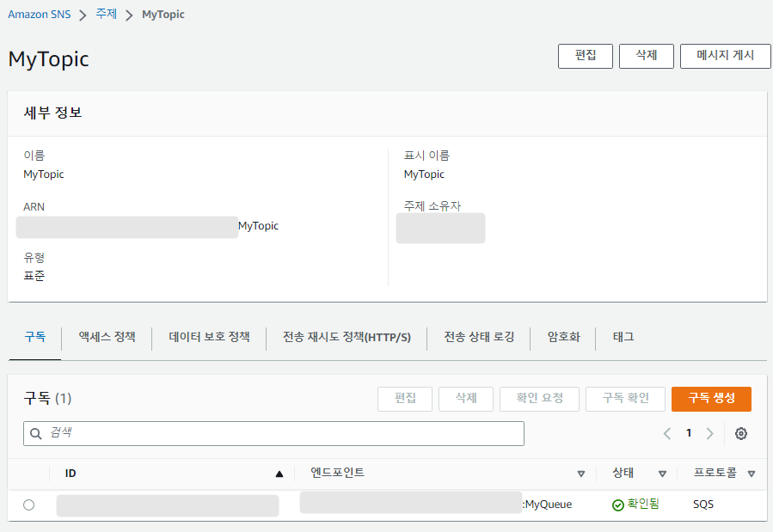Click the orange 구독 생성 button
Image resolution: width=773 pixels, height=532 pixels.
point(711,399)
